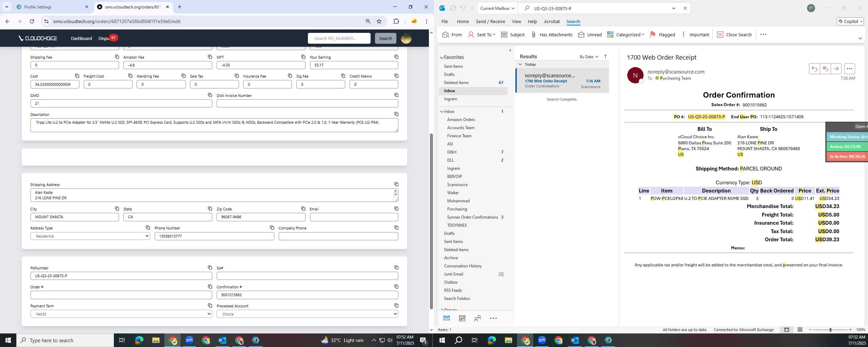Click the Search PO_NUMBER input field
868x347 pixels.
point(339,38)
